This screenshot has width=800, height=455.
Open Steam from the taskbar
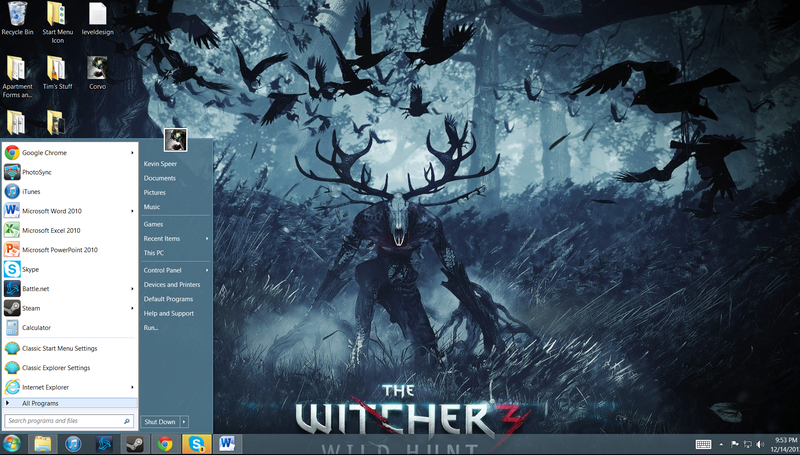tap(135, 444)
